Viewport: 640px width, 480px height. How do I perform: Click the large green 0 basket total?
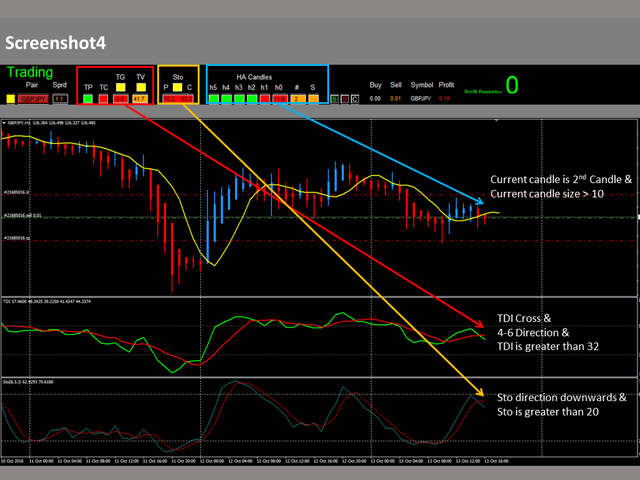pyautogui.click(x=512, y=85)
